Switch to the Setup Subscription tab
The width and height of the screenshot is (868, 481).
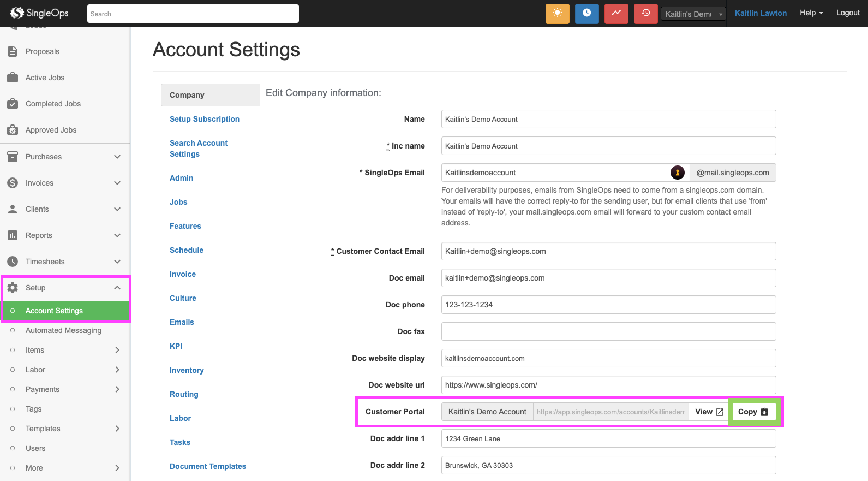tap(204, 119)
